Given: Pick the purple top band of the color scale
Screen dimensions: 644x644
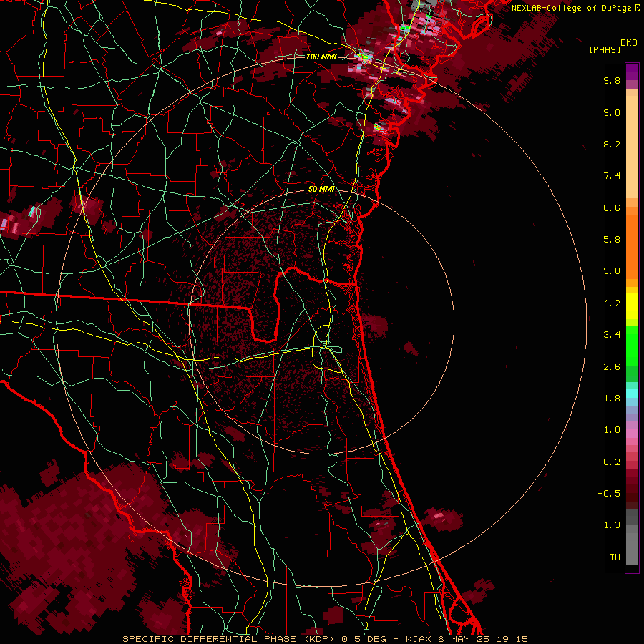Looking at the screenshot, I should (632, 72).
